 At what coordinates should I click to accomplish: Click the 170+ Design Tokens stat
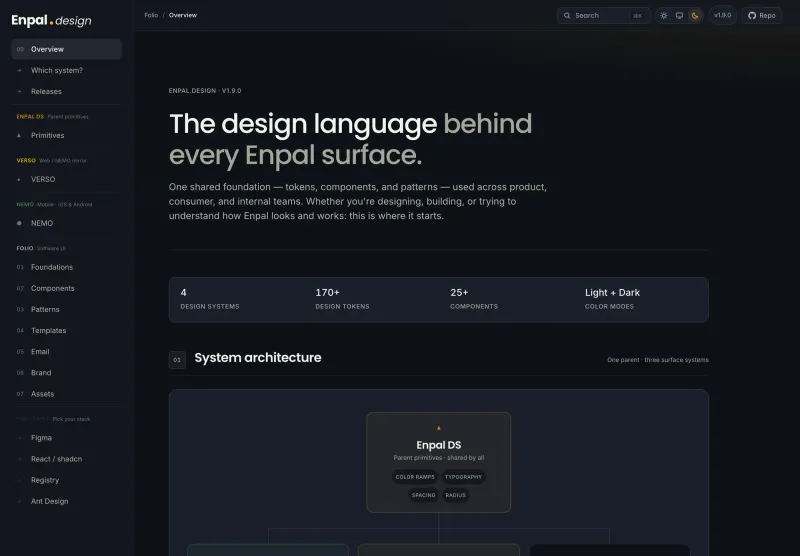(x=342, y=299)
